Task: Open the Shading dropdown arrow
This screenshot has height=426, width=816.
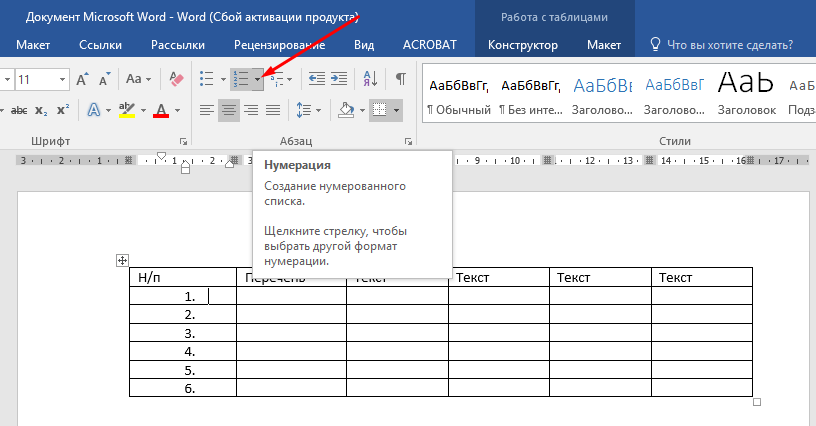Action: [x=362, y=111]
